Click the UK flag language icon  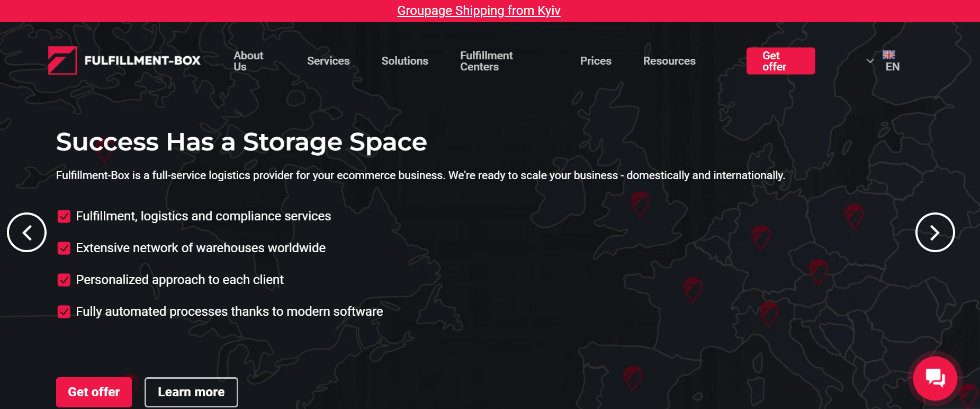(889, 55)
